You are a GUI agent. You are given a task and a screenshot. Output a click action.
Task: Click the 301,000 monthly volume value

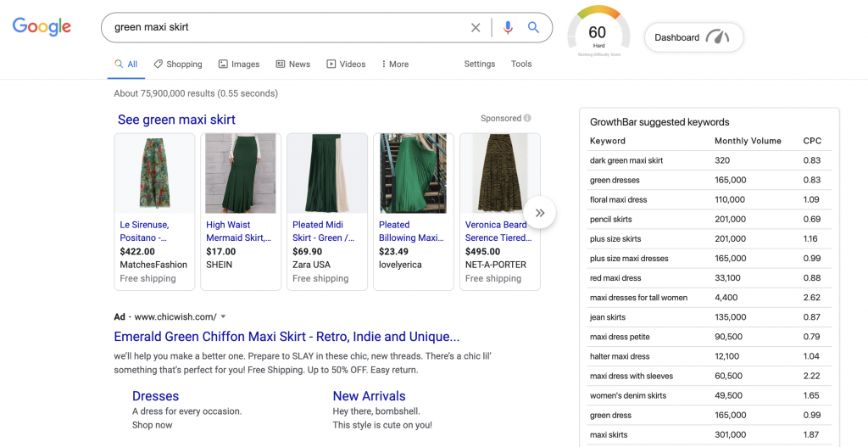pyautogui.click(x=730, y=435)
